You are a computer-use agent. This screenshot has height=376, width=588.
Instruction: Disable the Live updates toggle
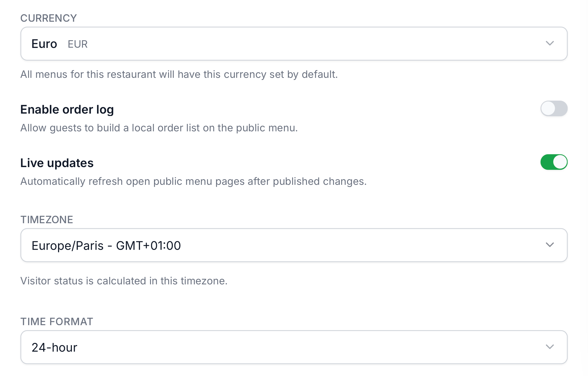554,162
